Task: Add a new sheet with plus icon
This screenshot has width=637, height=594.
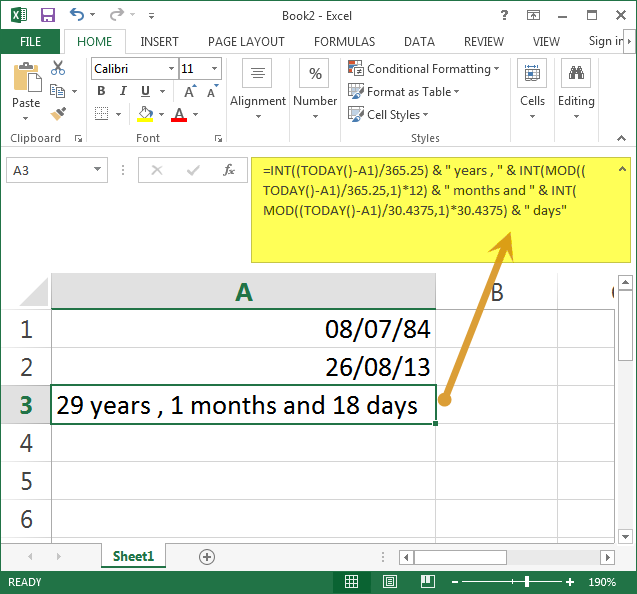Action: tap(207, 557)
